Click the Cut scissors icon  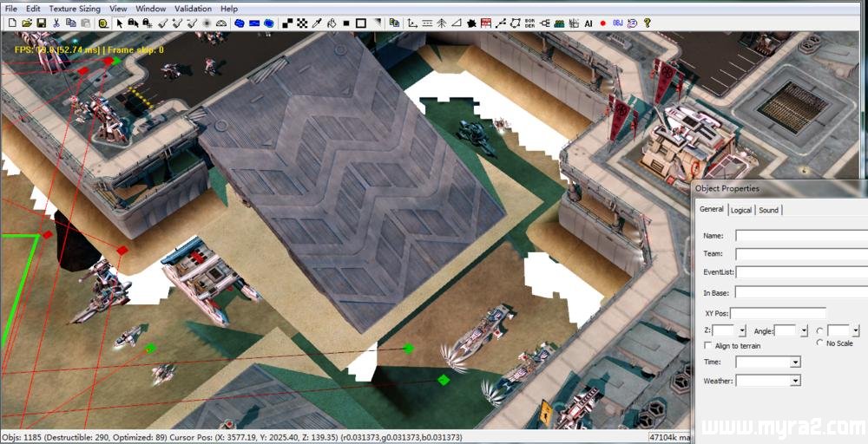pyautogui.click(x=56, y=23)
